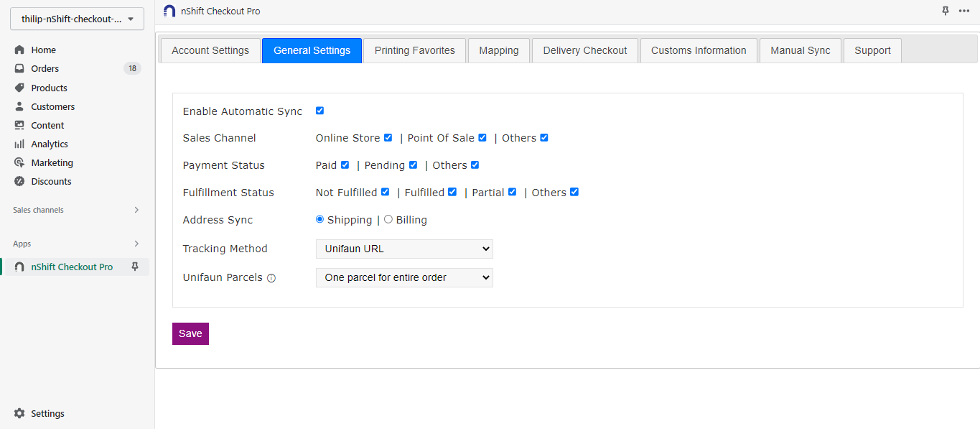Open the Customs Information tab
Viewport: 980px width, 429px height.
coord(699,50)
